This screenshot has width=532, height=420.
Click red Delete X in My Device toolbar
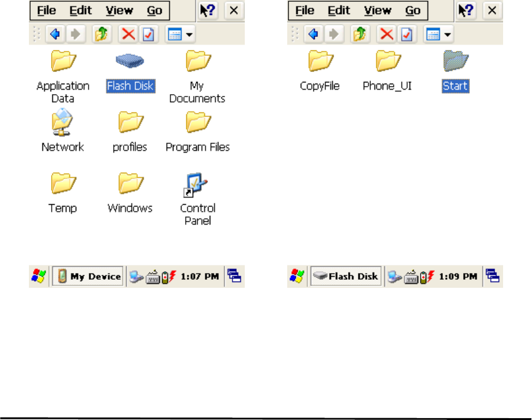(129, 34)
